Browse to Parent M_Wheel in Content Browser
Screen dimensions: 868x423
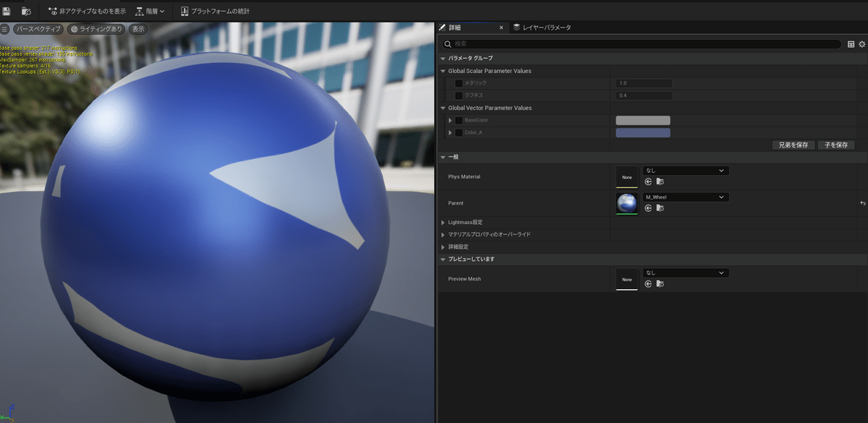pos(660,208)
